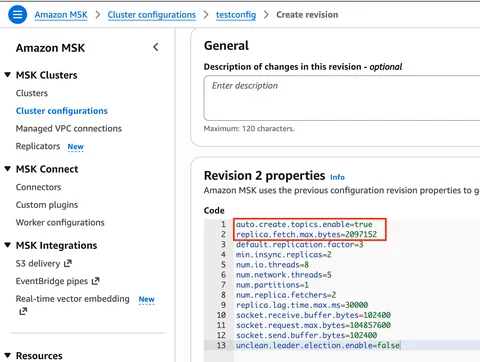Click code line num.io.threads=8
The width and height of the screenshot is (480, 362).
(x=272, y=265)
